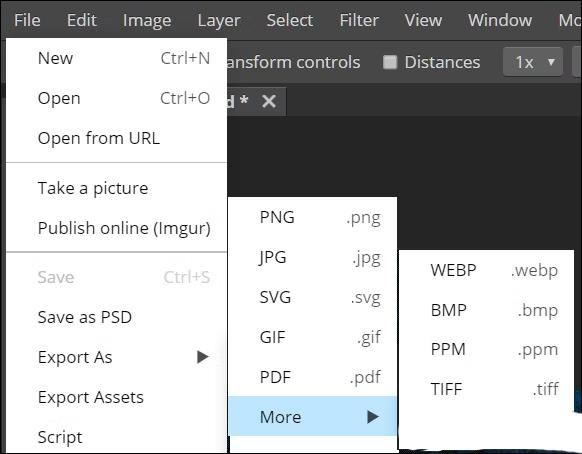This screenshot has height=454, width=582.
Task: Expand the More formats submenu
Action: [313, 416]
